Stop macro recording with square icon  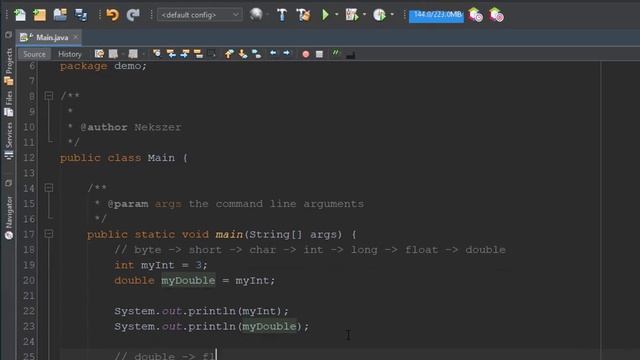(320, 54)
